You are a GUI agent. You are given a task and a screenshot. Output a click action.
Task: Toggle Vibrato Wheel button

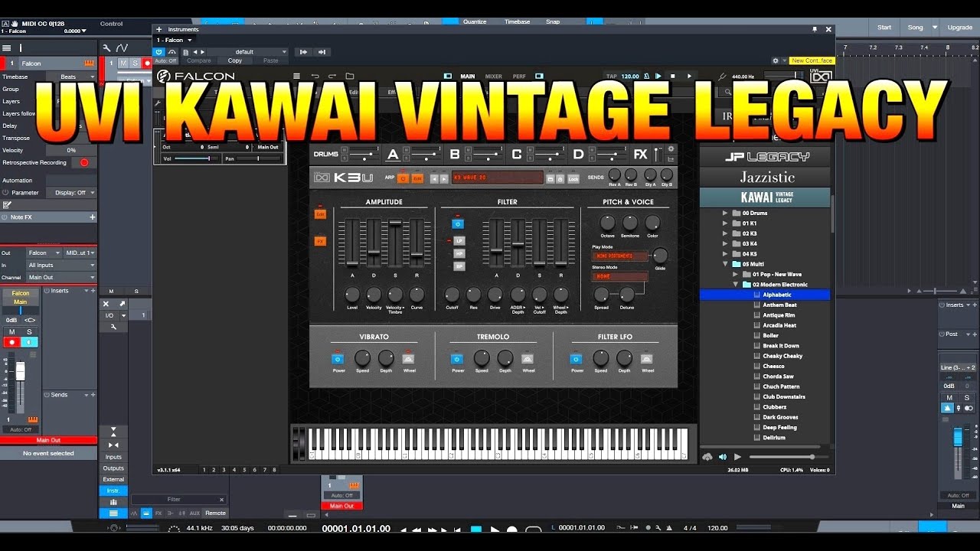pos(409,359)
